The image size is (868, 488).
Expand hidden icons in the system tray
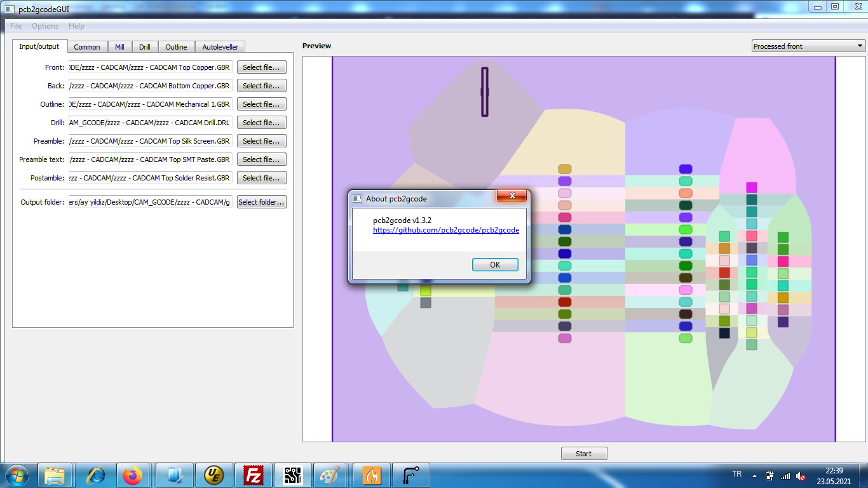(754, 476)
